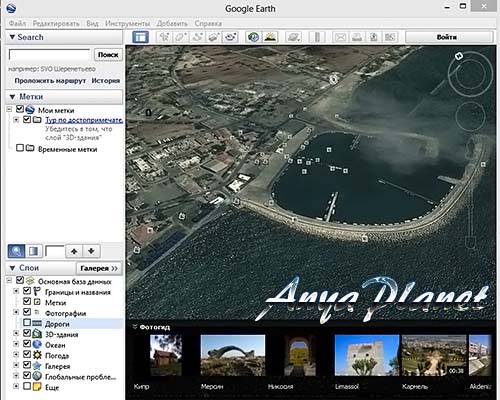This screenshot has width=500, height=400.
Task: Add a polygon with toolbar icon
Action: (180, 37)
